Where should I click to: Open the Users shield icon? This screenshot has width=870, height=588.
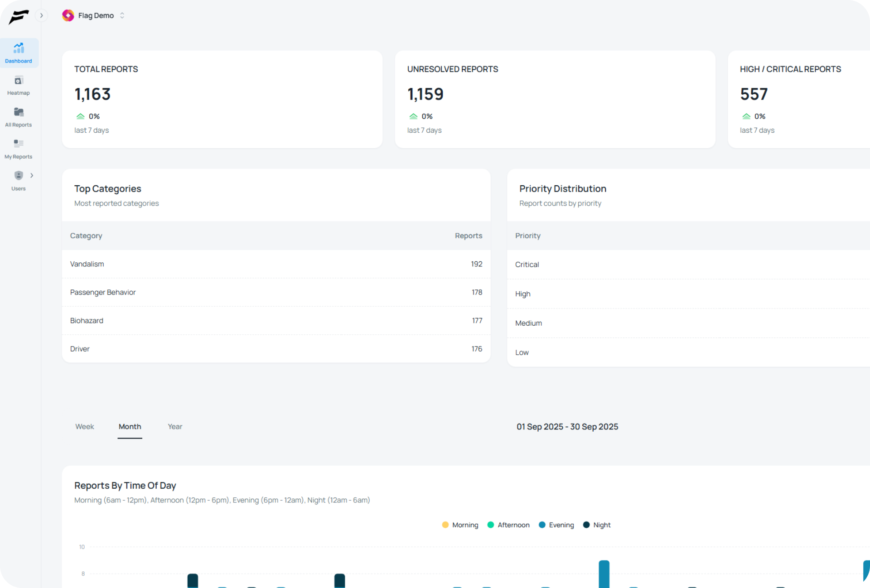coord(19,175)
